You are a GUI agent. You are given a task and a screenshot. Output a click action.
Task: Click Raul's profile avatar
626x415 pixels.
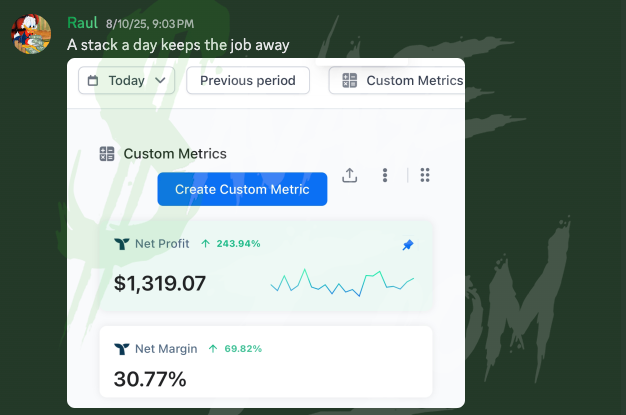pyautogui.click(x=31, y=33)
